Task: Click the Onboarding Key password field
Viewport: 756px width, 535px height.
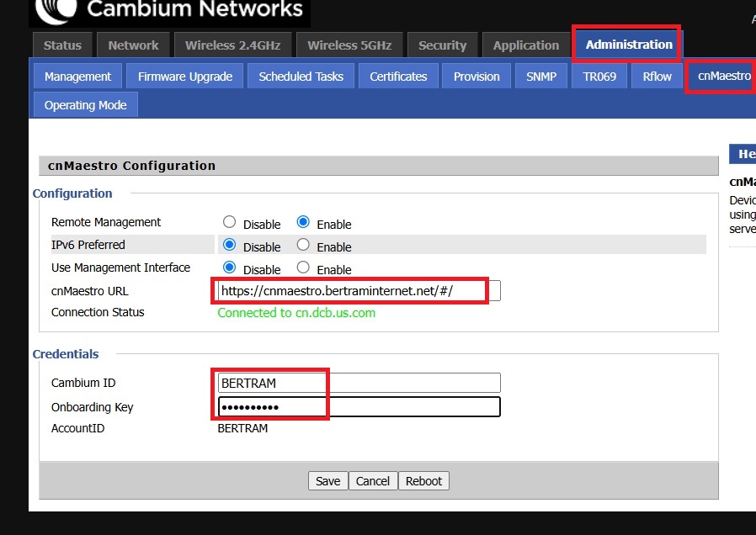Action: click(x=358, y=407)
